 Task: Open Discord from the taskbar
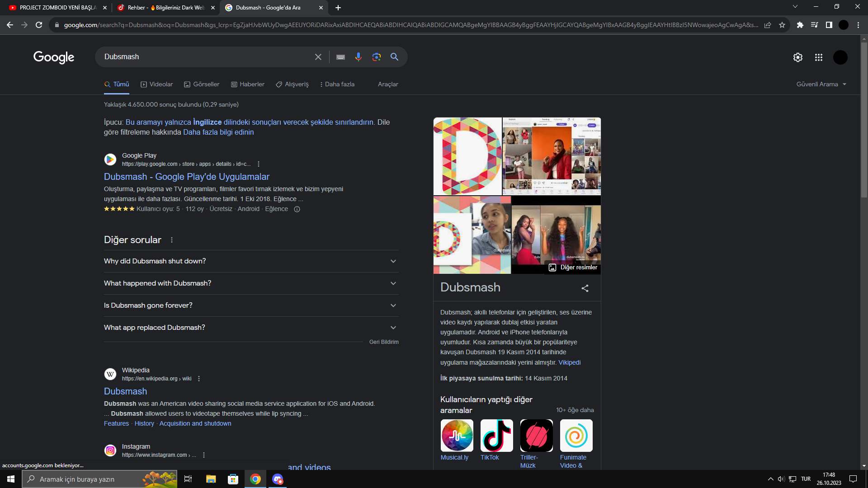pos(278,479)
